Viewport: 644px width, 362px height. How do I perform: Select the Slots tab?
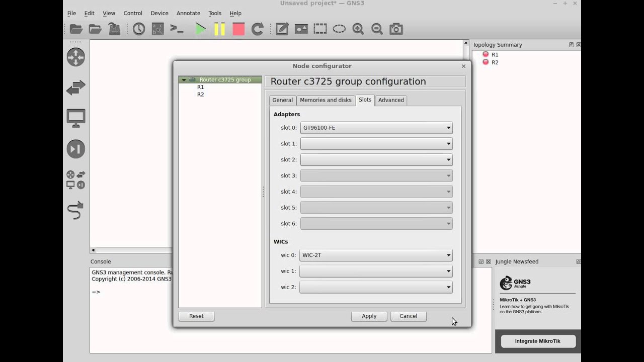point(365,100)
